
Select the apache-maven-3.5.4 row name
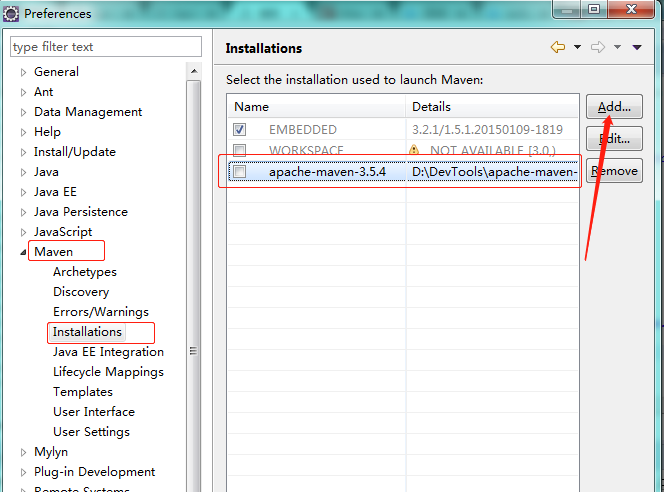(x=327, y=171)
